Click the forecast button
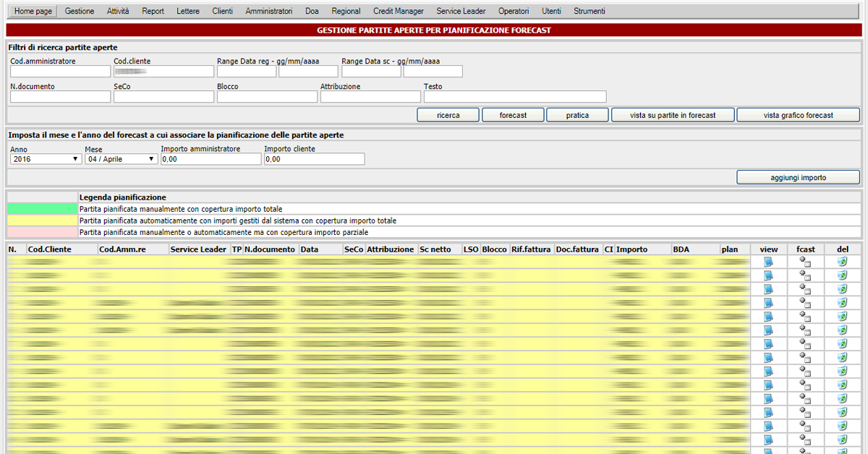 513,115
